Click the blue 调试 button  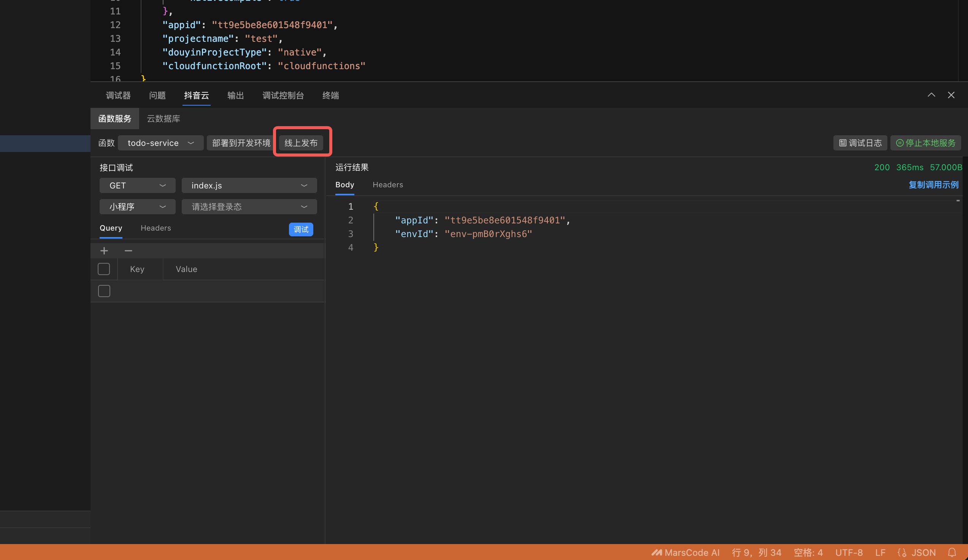pyautogui.click(x=301, y=229)
